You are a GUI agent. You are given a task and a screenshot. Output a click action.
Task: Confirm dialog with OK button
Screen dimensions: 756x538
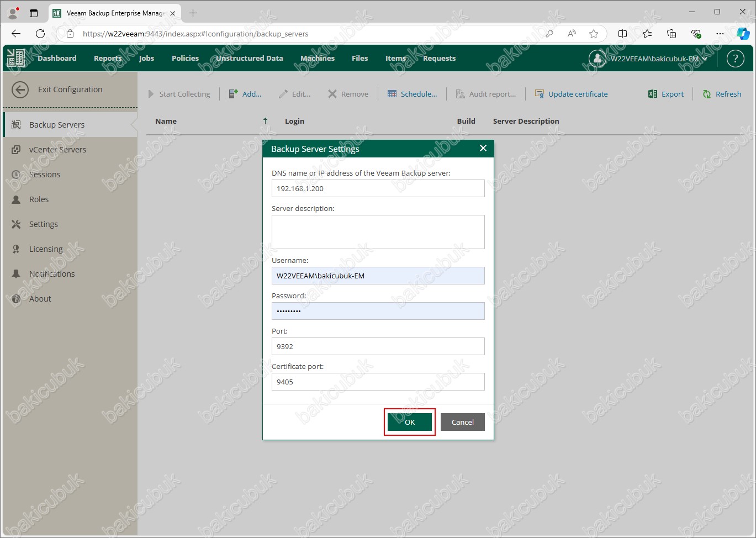pyautogui.click(x=410, y=422)
